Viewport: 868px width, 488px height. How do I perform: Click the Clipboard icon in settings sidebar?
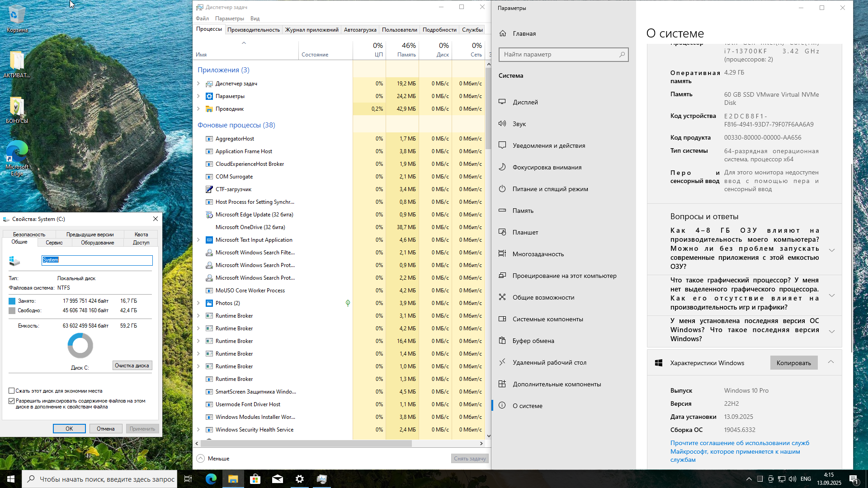click(502, 341)
